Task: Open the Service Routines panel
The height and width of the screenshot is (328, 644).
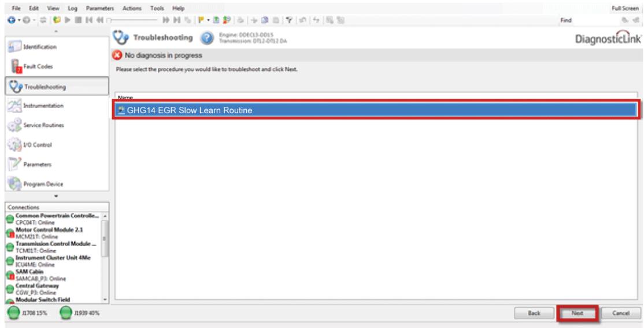Action: (x=57, y=125)
